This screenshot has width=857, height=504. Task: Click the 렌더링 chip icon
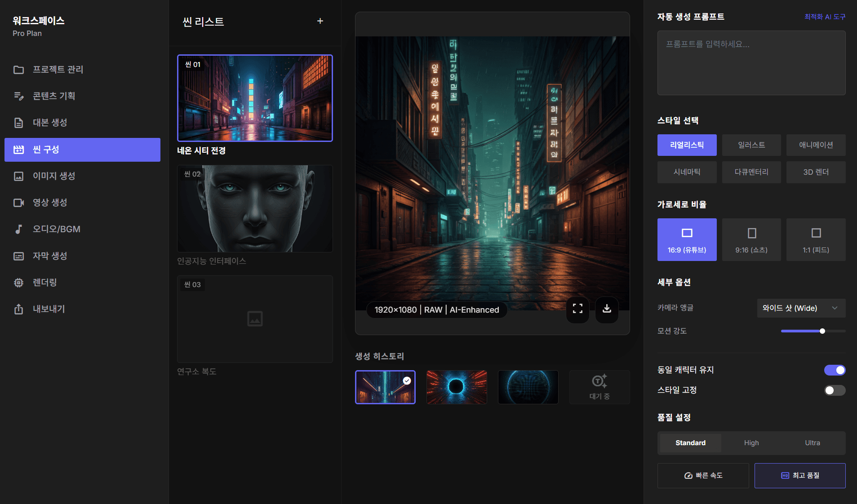point(18,283)
